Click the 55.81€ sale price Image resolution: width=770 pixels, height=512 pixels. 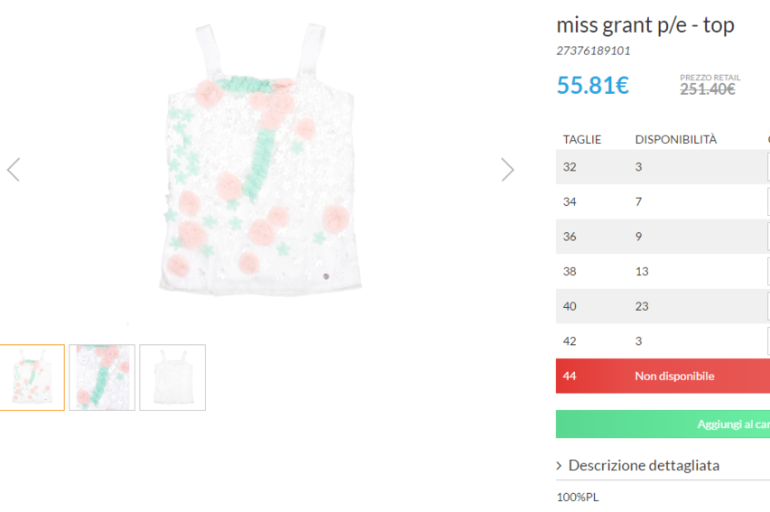[592, 86]
